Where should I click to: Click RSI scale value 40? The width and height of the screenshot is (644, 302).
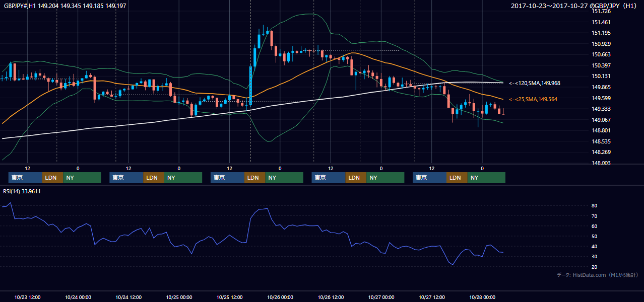595,246
